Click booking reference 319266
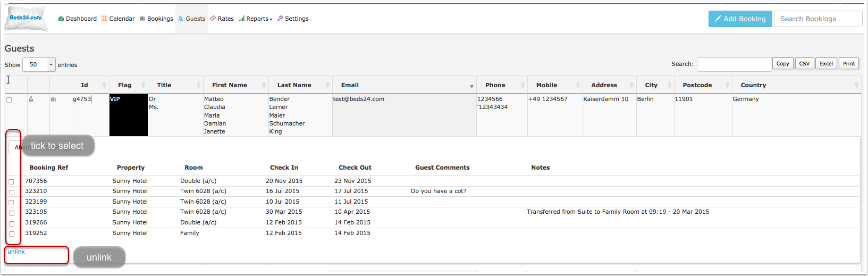Image resolution: width=868 pixels, height=276 pixels. 36,222
